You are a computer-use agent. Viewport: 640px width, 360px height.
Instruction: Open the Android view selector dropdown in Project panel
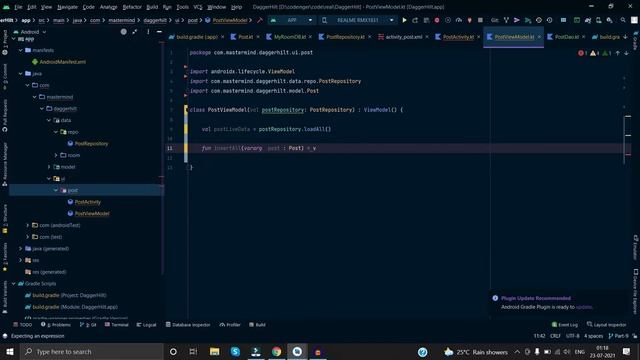(x=30, y=31)
